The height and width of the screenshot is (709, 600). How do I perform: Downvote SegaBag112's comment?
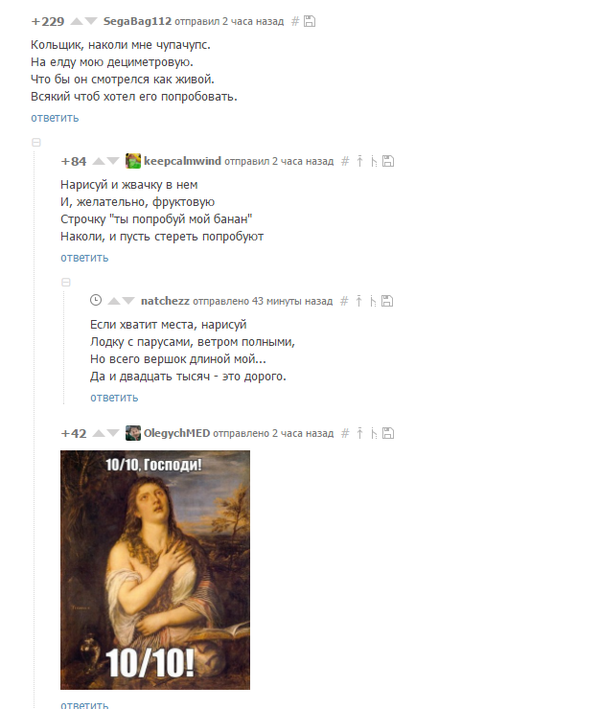[x=91, y=21]
